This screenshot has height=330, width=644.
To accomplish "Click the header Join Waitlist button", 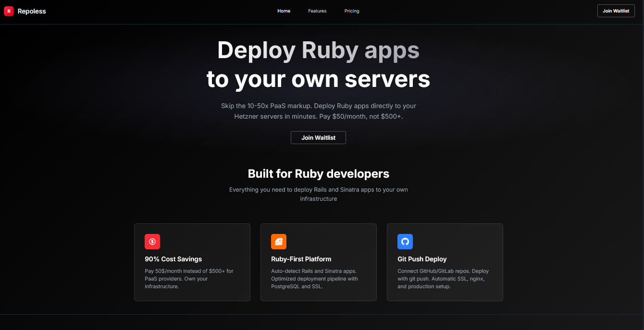I will point(616,11).
